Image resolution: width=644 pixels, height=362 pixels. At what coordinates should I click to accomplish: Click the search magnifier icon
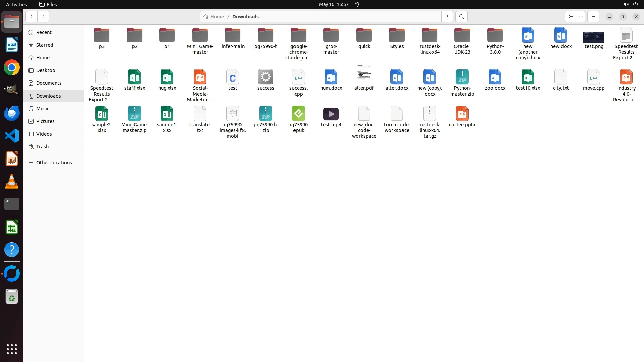click(x=461, y=17)
